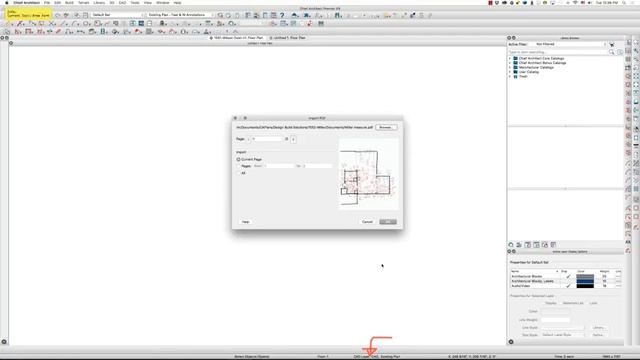The image size is (640, 360).
Task: Select User Catalog tree item
Action: [x=529, y=72]
